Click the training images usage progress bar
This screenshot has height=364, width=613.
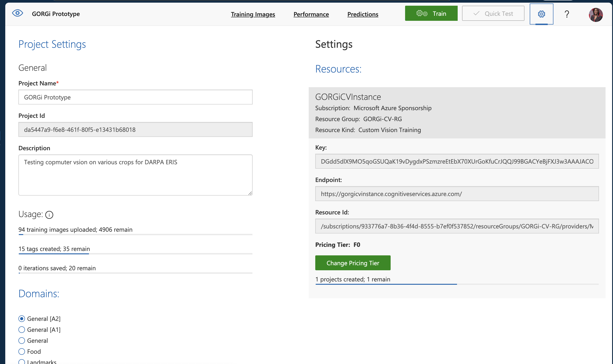tap(135, 235)
